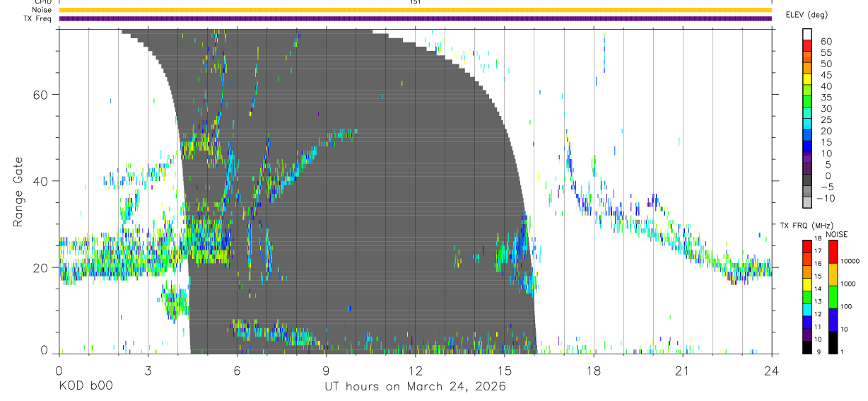
Task: Click the 'NOISE' legend title
Action: click(x=836, y=234)
